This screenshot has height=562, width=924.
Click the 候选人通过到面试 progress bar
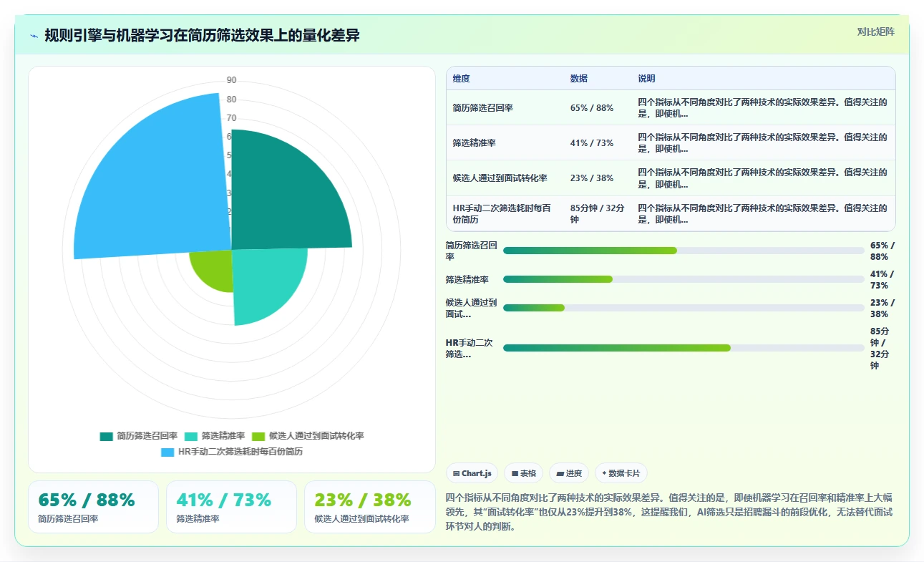[684, 308]
